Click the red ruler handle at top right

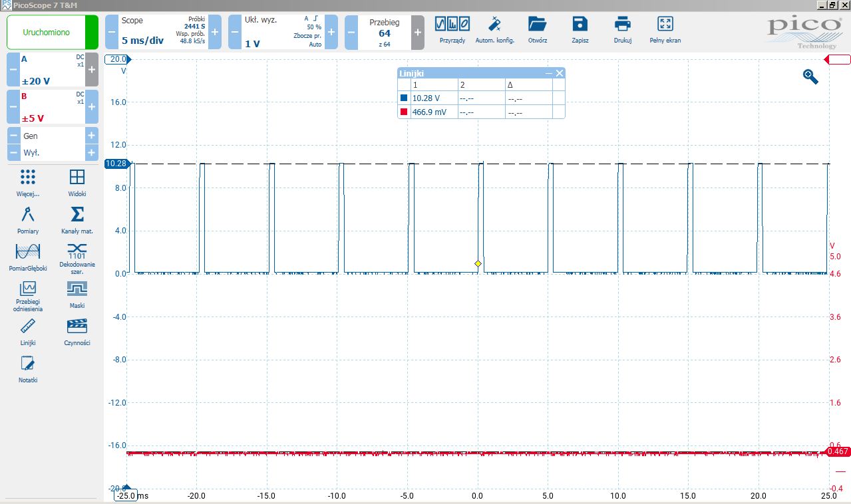click(x=838, y=60)
